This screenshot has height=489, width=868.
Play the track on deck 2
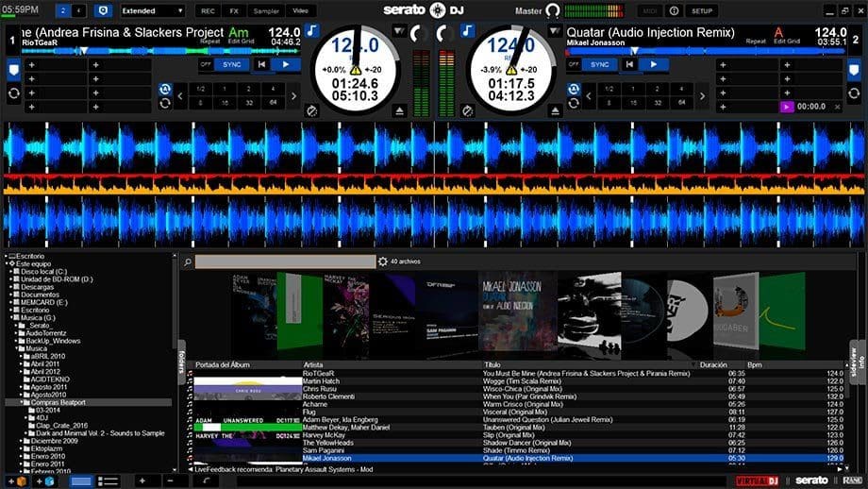click(654, 64)
